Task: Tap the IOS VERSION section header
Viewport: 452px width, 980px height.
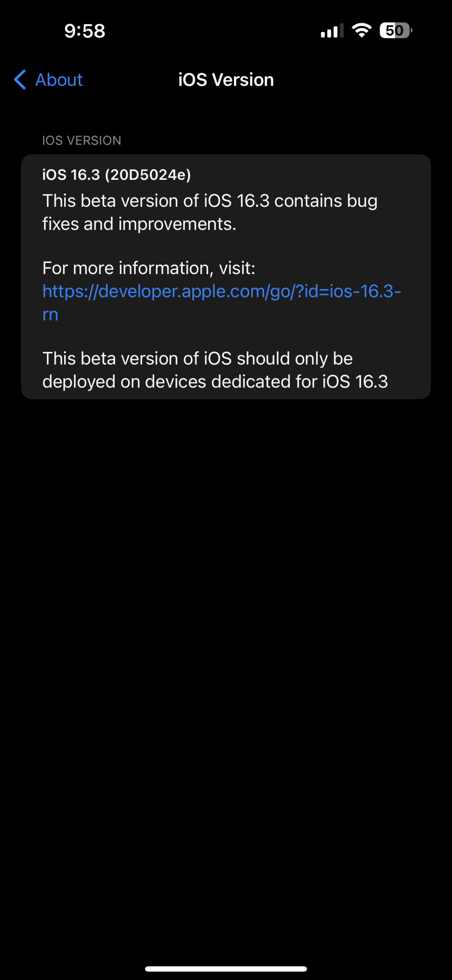Action: tap(81, 141)
